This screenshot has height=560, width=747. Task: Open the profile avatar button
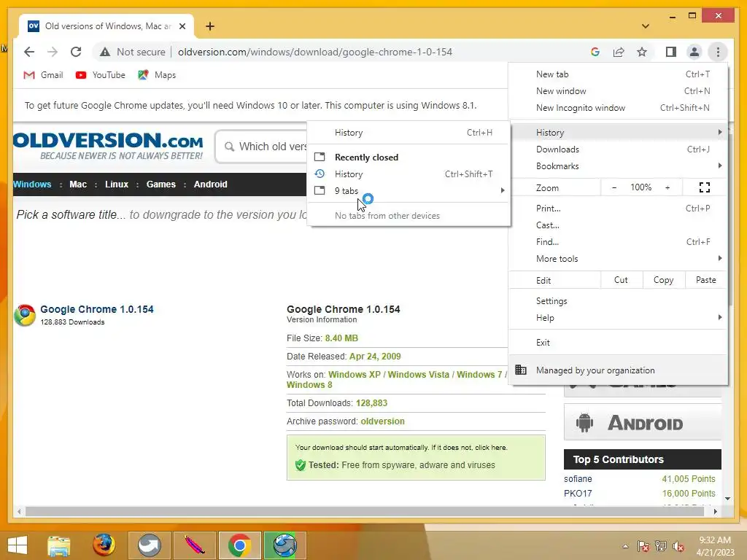tap(694, 52)
